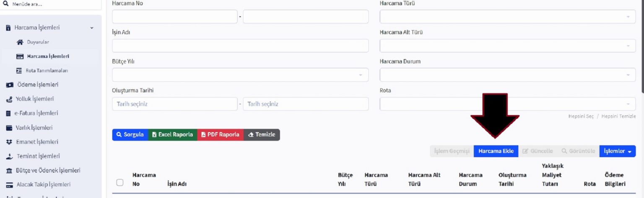Image resolution: width=644 pixels, height=198 pixels.
Task: Click the Varlık İşlemleri wallet icon
Action: [9, 128]
